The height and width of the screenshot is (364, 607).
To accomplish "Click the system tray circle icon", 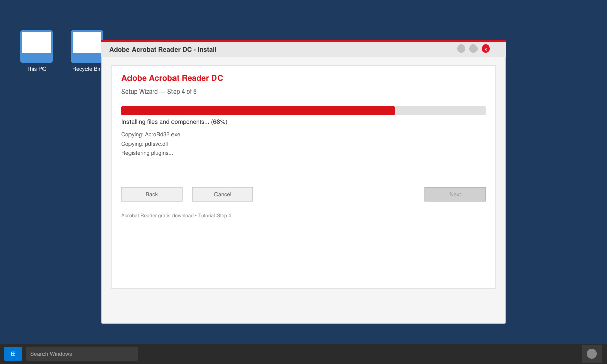I will (x=592, y=354).
